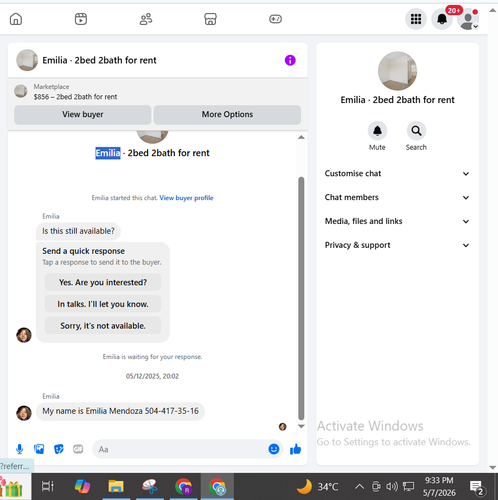Viewport: 498px width, 500px height.
Task: Expand Customise chat section
Action: (397, 174)
